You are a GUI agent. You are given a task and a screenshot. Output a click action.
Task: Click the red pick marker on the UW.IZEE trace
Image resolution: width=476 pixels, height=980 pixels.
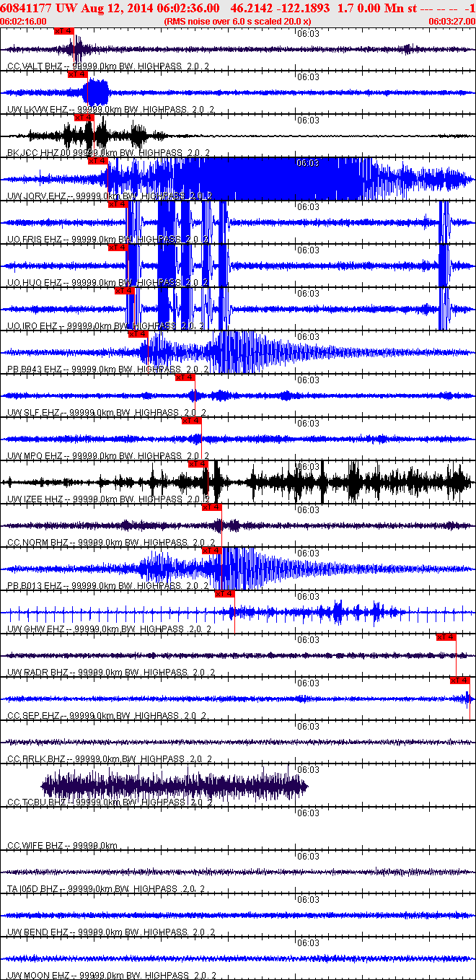198,463
